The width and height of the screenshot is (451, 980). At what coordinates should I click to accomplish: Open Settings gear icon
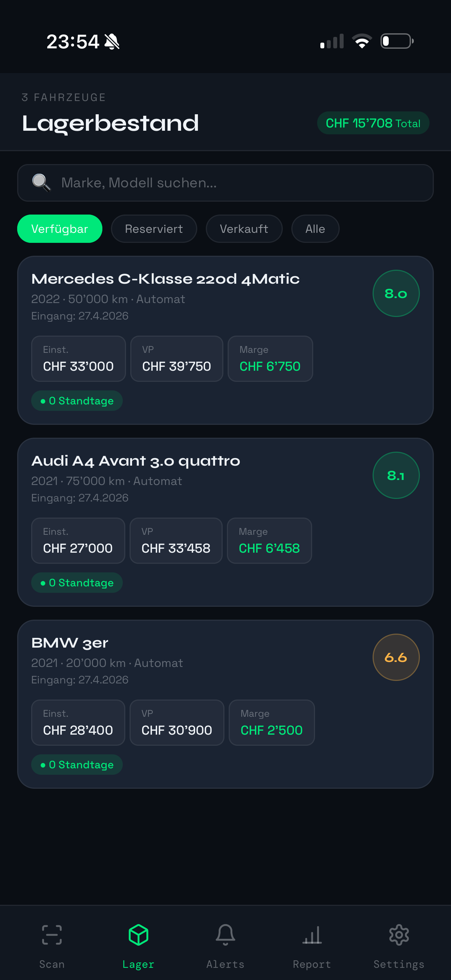(x=398, y=935)
